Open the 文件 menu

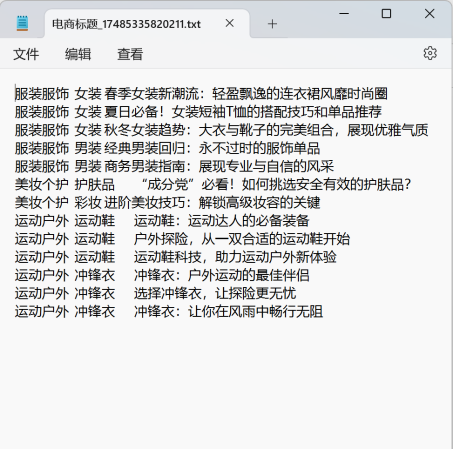(x=26, y=54)
